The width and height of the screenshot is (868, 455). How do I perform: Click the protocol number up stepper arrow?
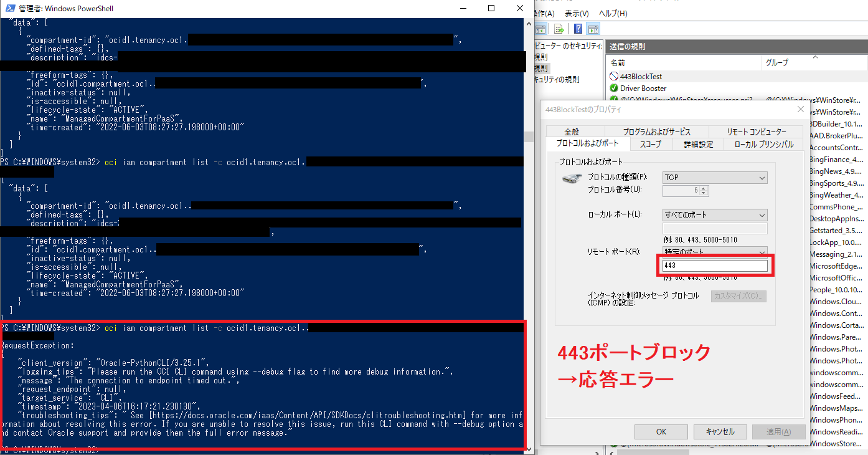[x=703, y=188]
